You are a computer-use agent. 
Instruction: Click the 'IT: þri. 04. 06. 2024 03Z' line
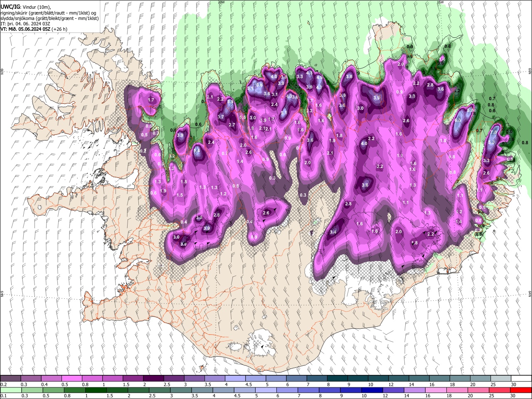pos(25,24)
